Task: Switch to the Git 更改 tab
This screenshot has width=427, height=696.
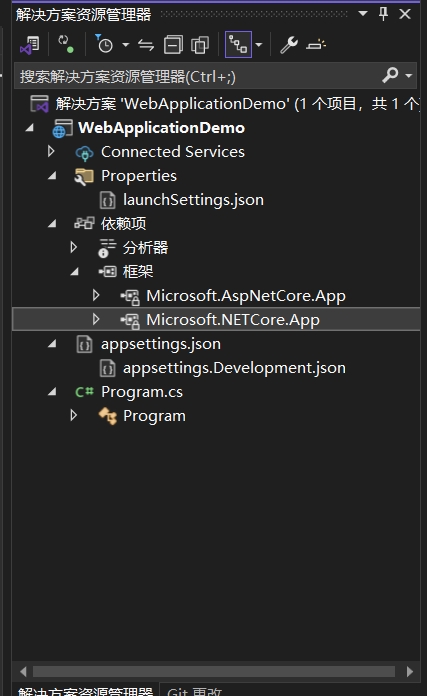Action: click(x=194, y=690)
